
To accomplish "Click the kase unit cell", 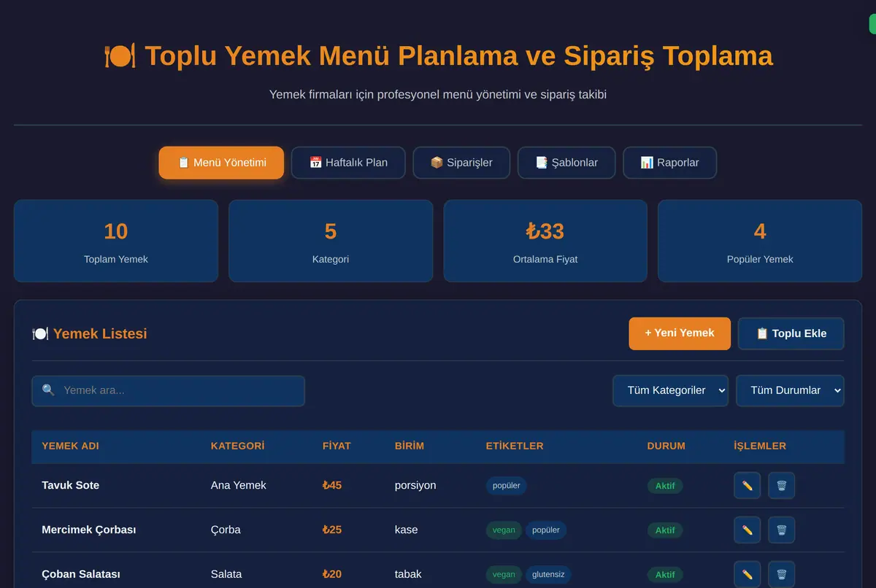I will click(x=407, y=530).
